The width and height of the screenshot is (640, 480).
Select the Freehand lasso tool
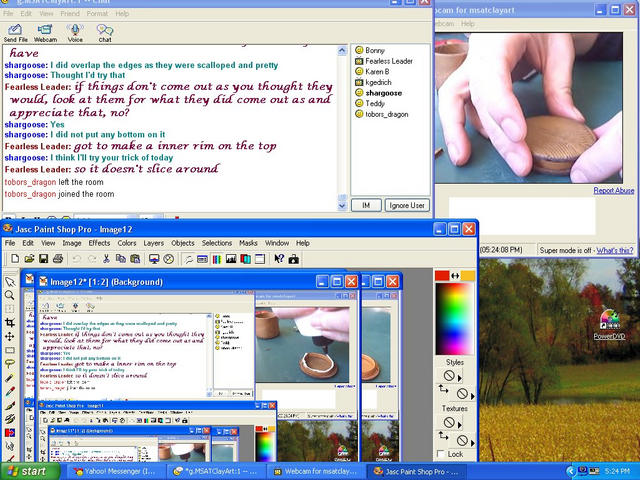[10, 364]
